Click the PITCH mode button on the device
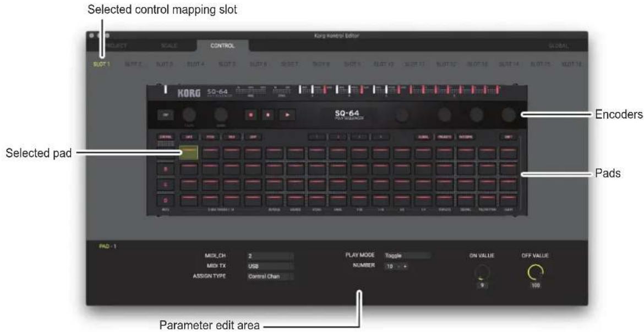The image size is (644, 332). click(x=210, y=137)
